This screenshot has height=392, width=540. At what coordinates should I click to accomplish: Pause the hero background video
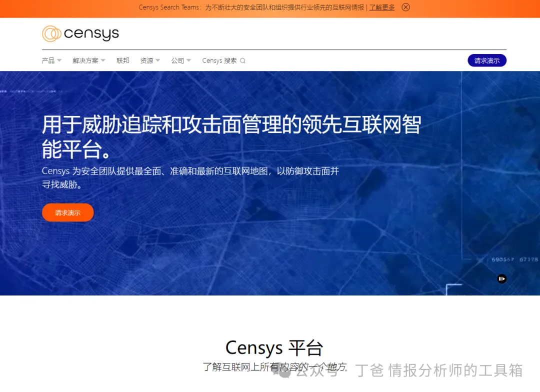click(x=502, y=278)
